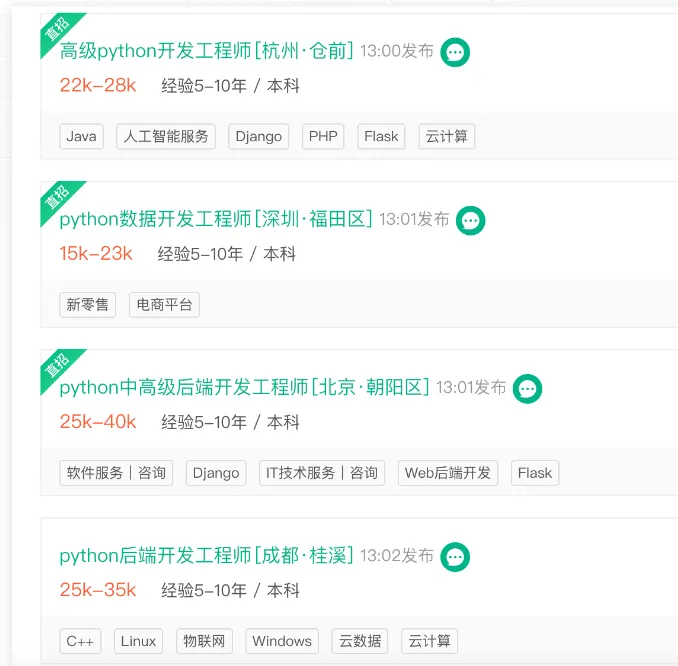Image resolution: width=678 pixels, height=666 pixels.
Task: Click the 物联网 tag
Action: 205,641
